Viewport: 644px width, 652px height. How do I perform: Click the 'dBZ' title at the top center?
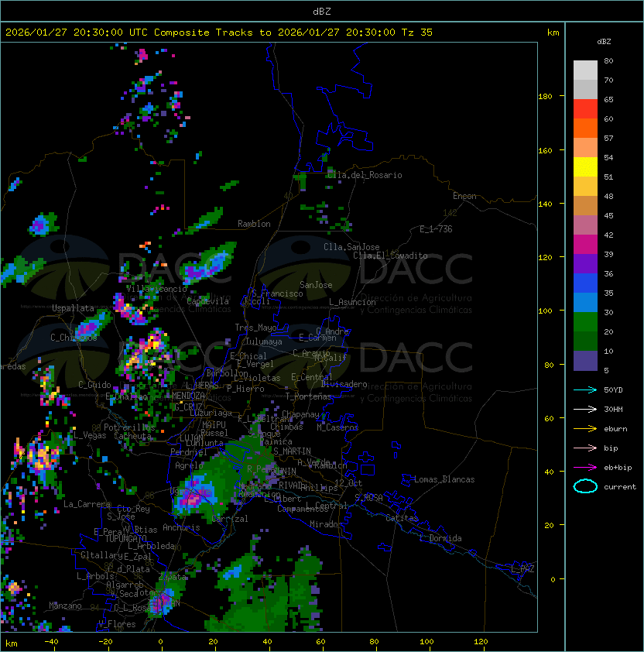coord(322,11)
